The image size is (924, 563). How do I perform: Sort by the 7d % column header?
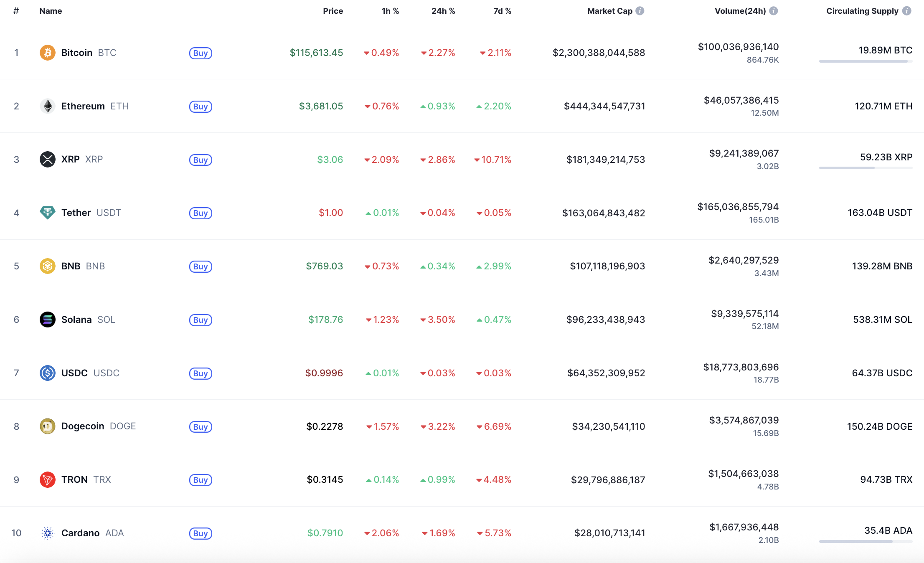click(502, 11)
